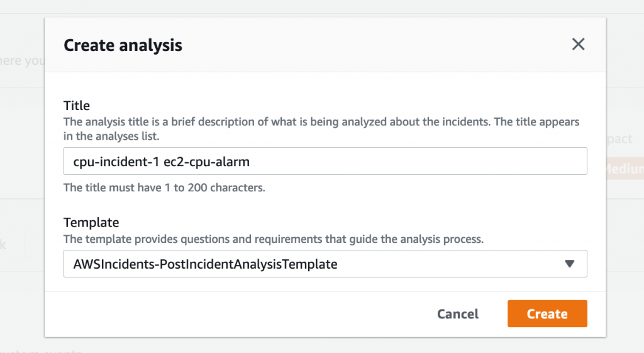Image resolution: width=644 pixels, height=353 pixels.
Task: Click the Create button
Action: [547, 314]
